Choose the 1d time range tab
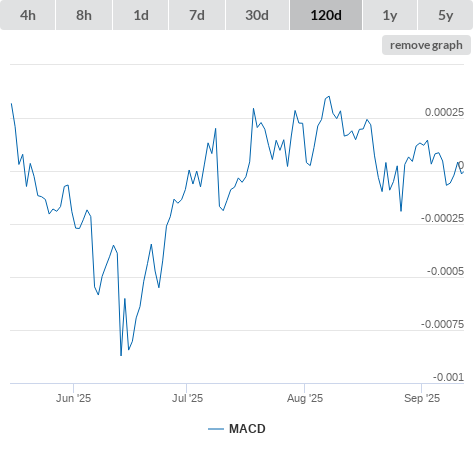 tap(141, 15)
